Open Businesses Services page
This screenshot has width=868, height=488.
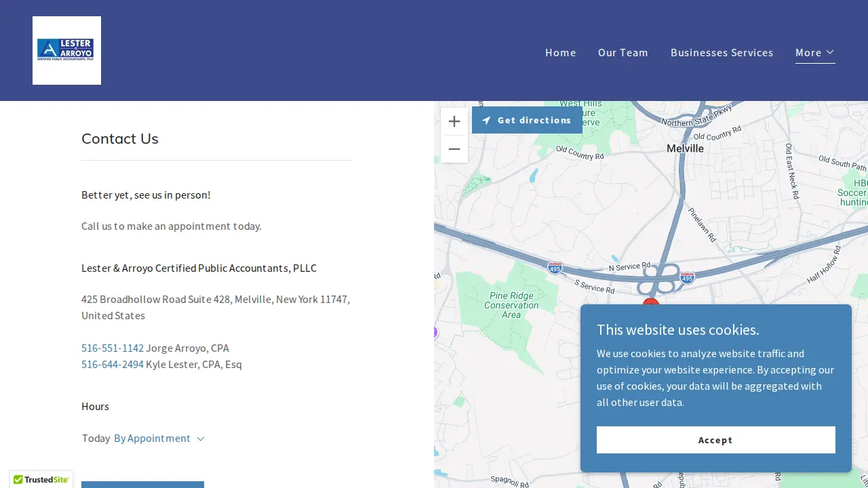coord(722,52)
